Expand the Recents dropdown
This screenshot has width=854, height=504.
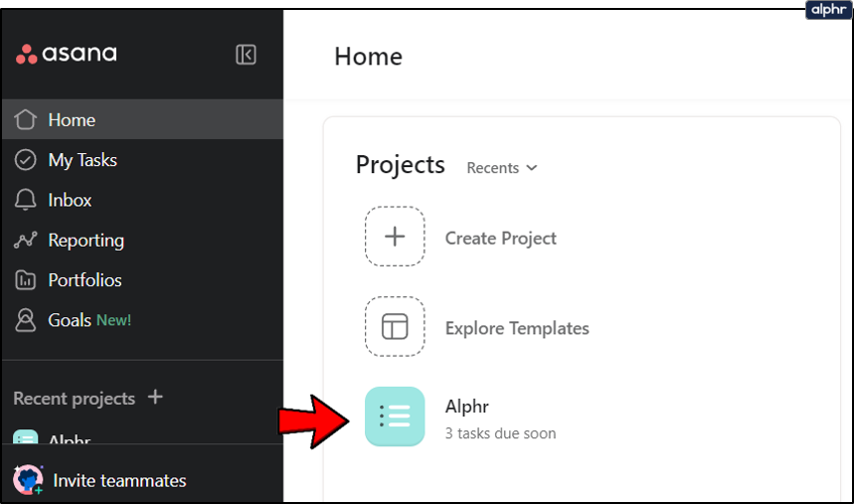tap(502, 168)
